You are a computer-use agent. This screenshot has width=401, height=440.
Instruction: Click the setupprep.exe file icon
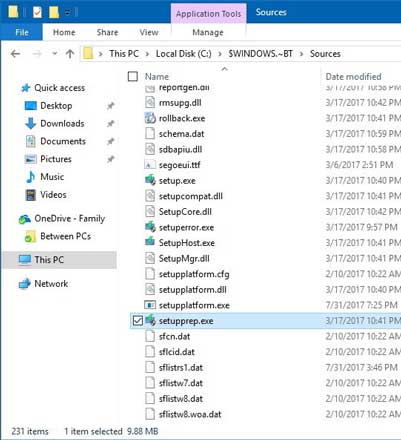coord(150,320)
